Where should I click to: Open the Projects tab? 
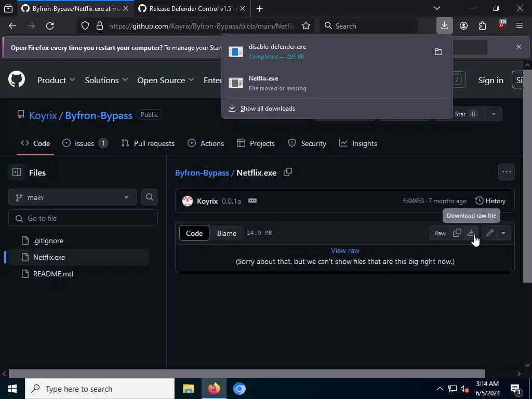coord(256,143)
